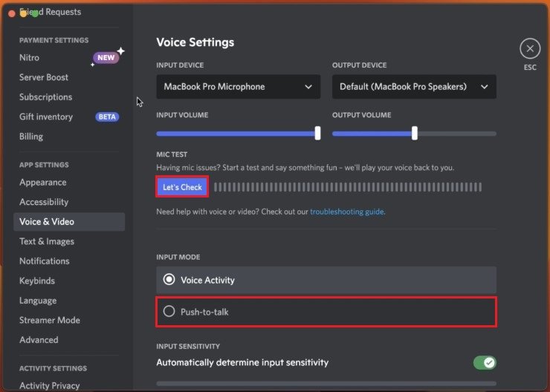Image resolution: width=550 pixels, height=392 pixels.
Task: Expand the Input Device dropdown
Action: [x=238, y=87]
